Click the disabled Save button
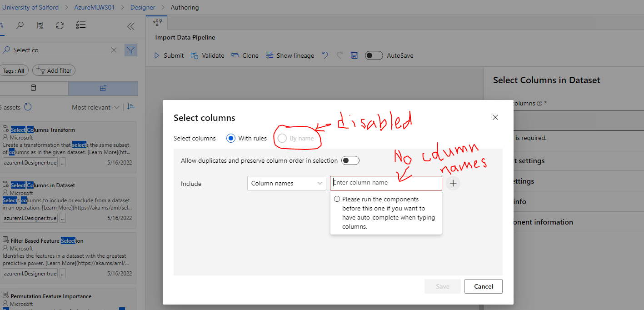This screenshot has width=644, height=310. (443, 286)
